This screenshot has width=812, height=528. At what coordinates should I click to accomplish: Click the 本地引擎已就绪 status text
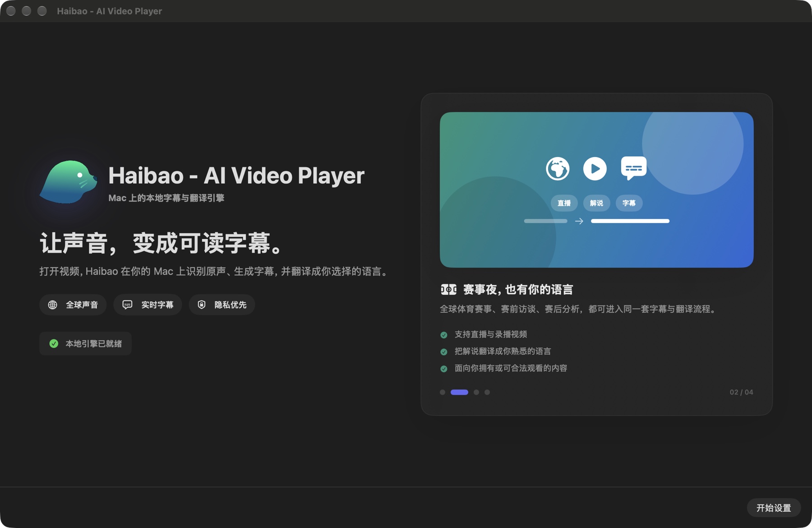pos(93,343)
